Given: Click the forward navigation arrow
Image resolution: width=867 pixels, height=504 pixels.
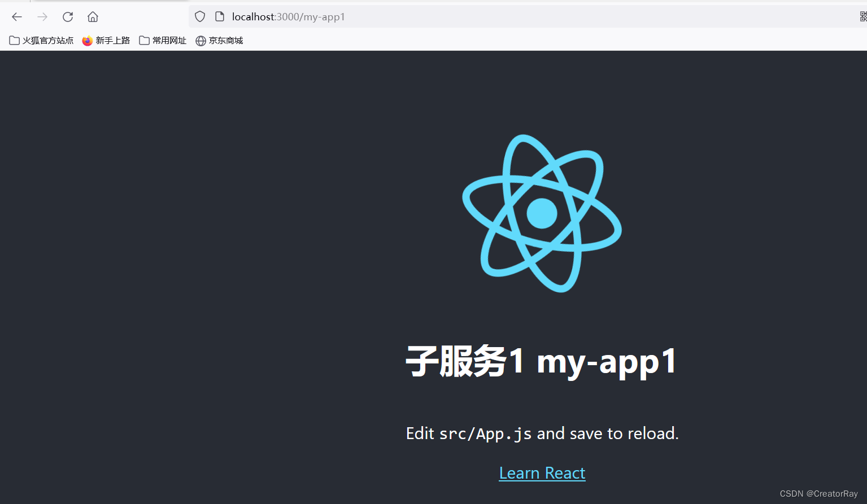Looking at the screenshot, I should (42, 17).
